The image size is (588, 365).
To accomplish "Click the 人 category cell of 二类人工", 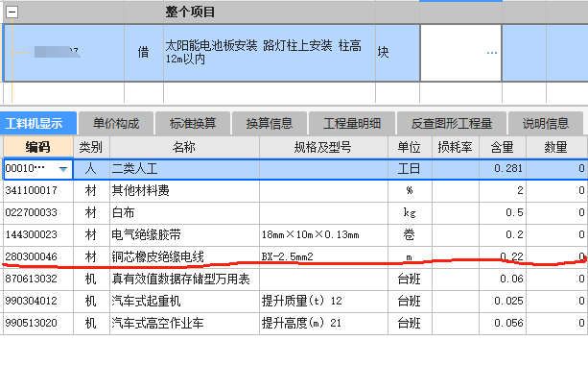I will (91, 169).
